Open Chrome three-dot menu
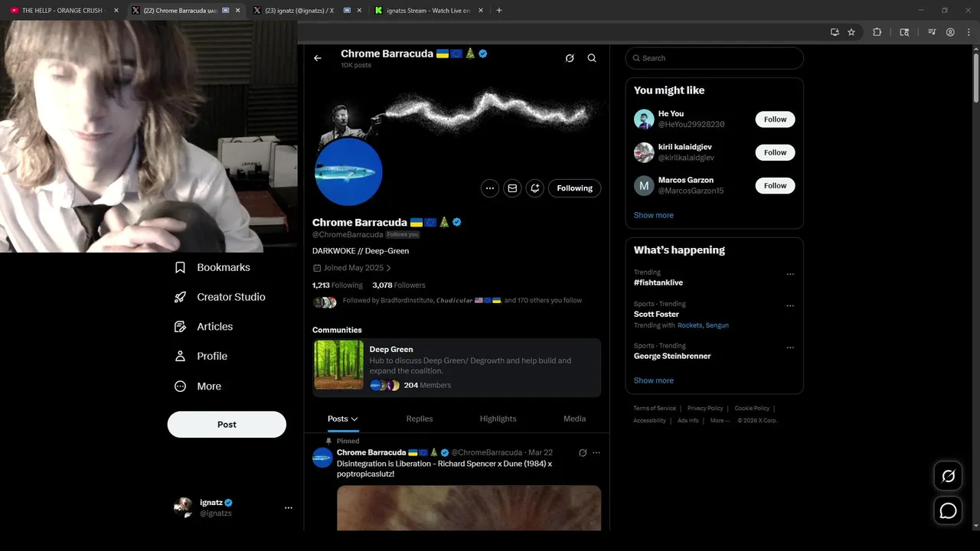The image size is (980, 551). [x=968, y=32]
